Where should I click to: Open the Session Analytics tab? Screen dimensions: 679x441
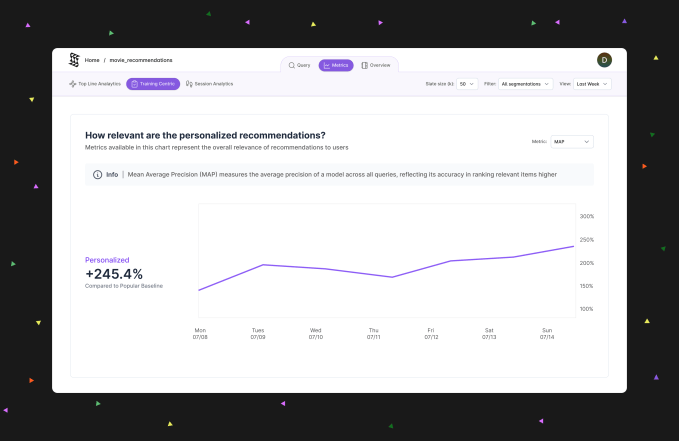click(x=209, y=84)
